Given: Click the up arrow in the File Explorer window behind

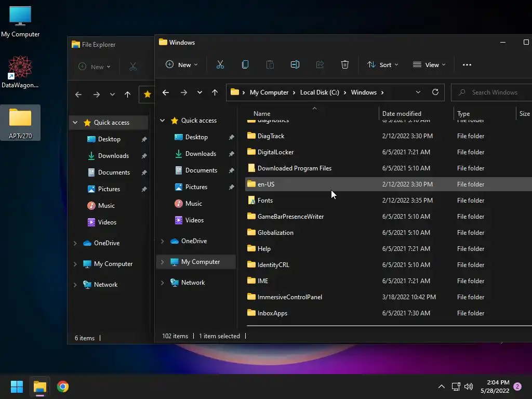Looking at the screenshot, I should click(x=128, y=95).
